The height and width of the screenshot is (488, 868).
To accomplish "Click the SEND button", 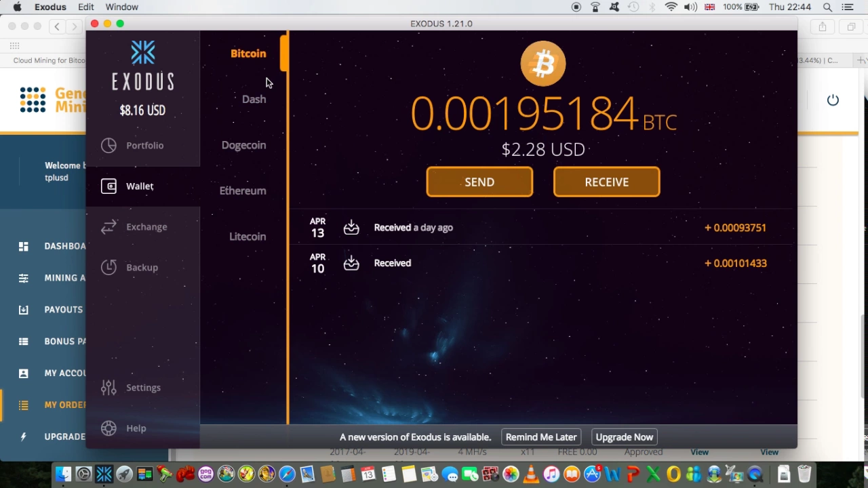I will (x=479, y=182).
